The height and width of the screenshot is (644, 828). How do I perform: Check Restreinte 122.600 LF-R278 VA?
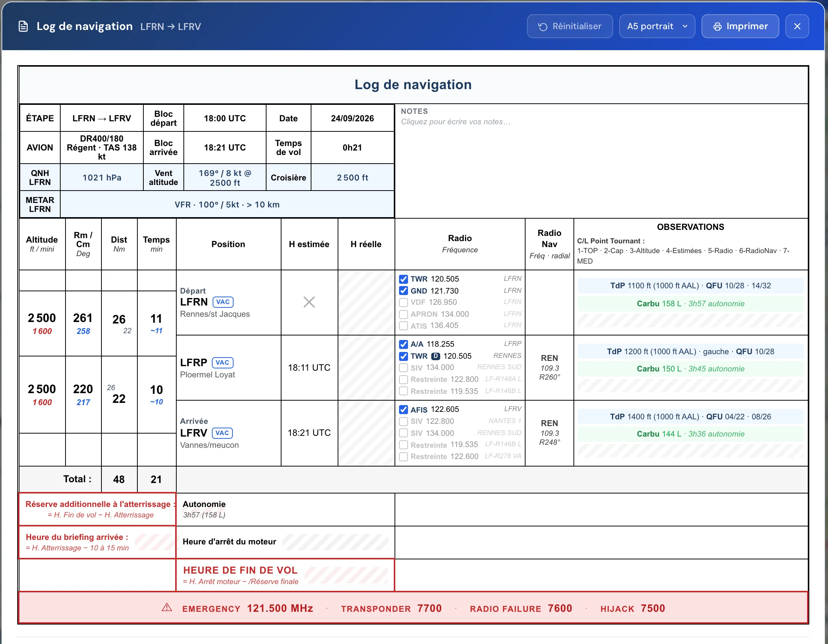404,456
